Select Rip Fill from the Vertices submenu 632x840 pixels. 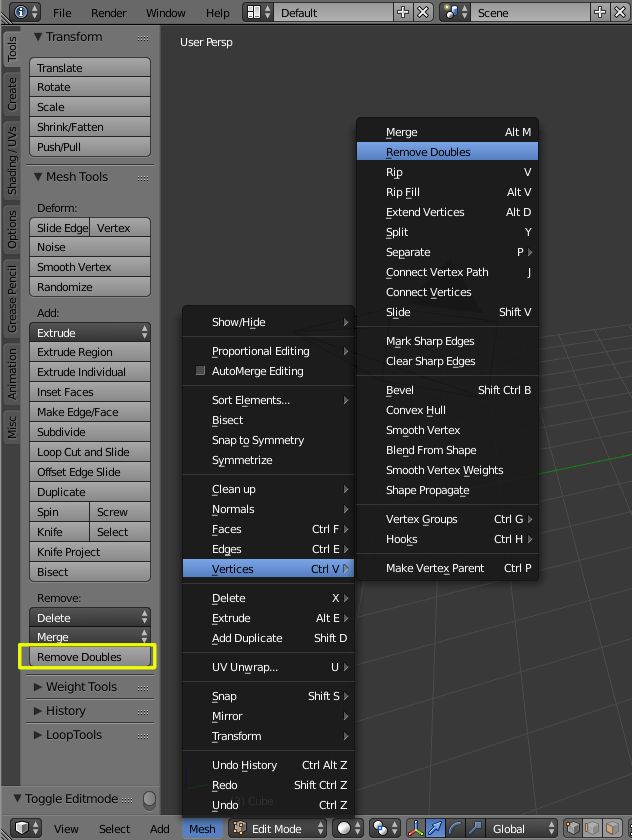click(x=447, y=192)
